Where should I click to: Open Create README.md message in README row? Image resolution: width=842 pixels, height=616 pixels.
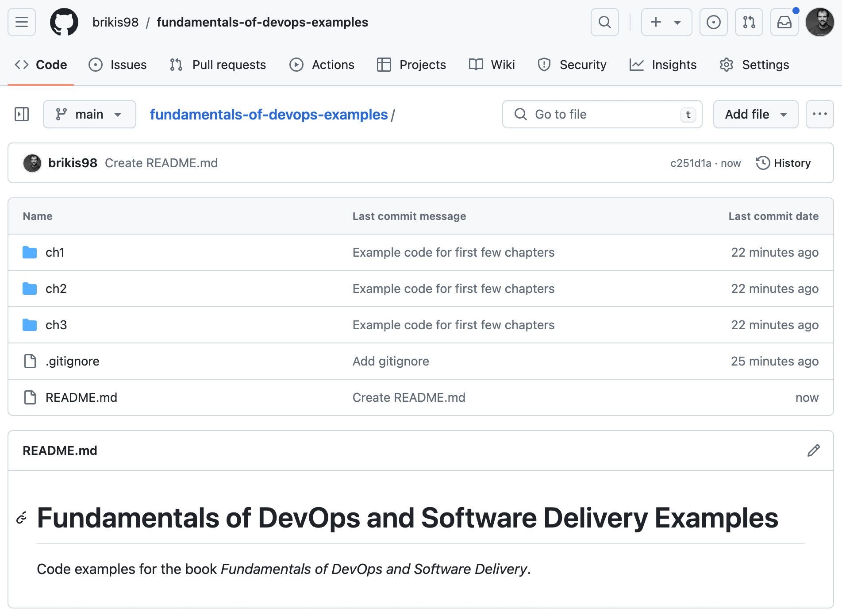pos(409,397)
